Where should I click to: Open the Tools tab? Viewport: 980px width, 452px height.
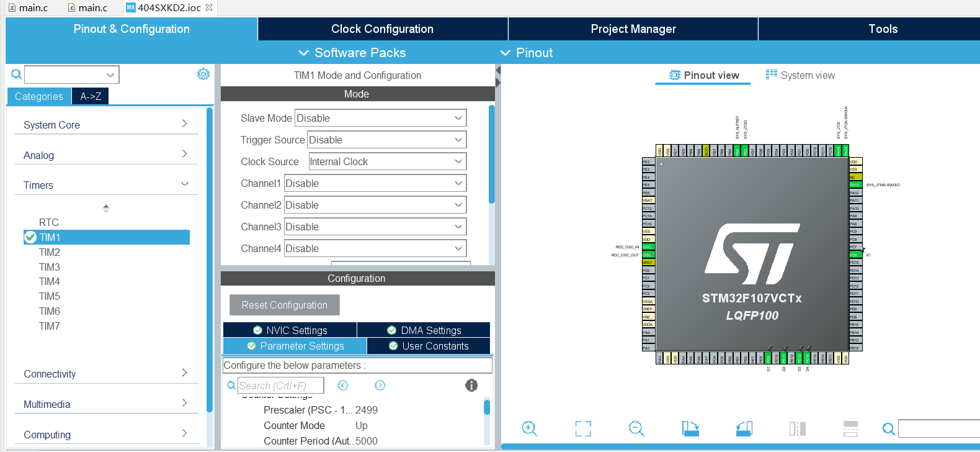883,29
